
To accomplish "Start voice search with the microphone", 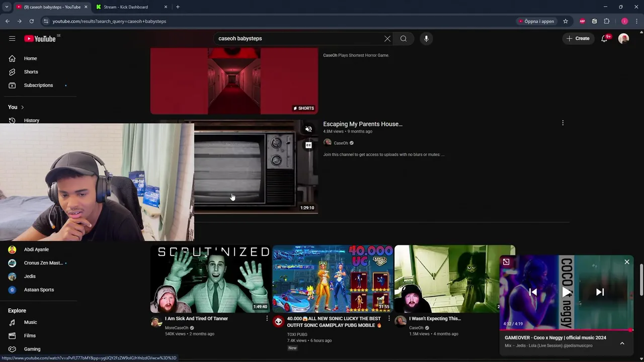I will (426, 39).
